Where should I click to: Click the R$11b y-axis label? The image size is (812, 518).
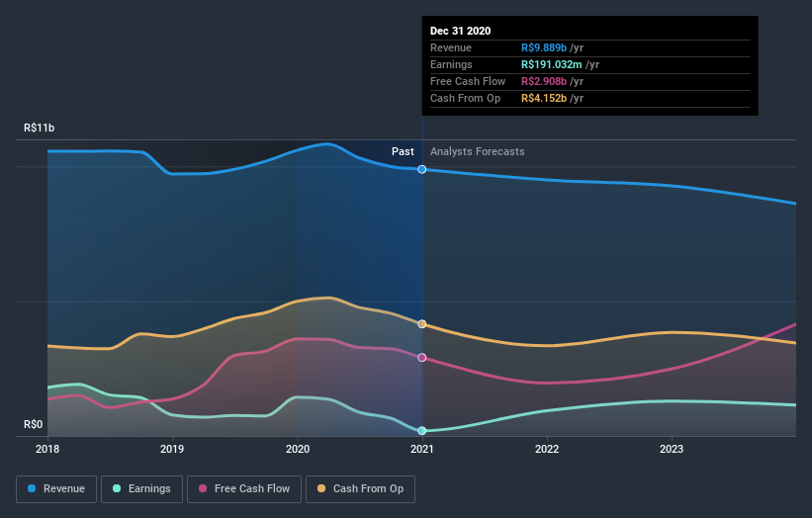coord(39,128)
